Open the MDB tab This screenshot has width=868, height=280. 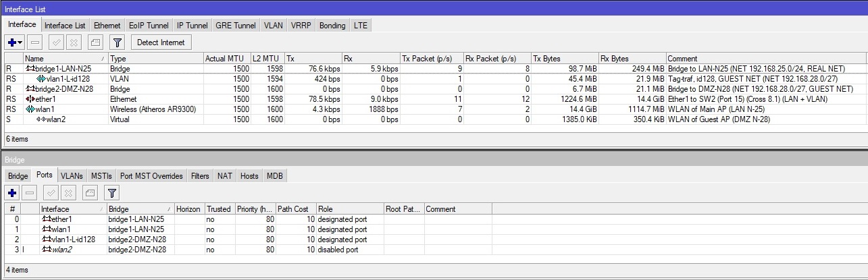click(x=275, y=176)
